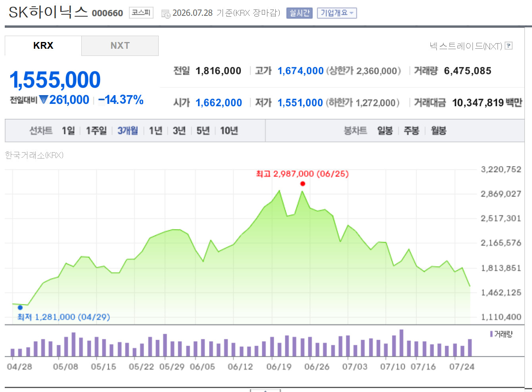Screen dimensions: 532x392
Task: Click the trading value 10,347,819 백만
Action: 487,103
